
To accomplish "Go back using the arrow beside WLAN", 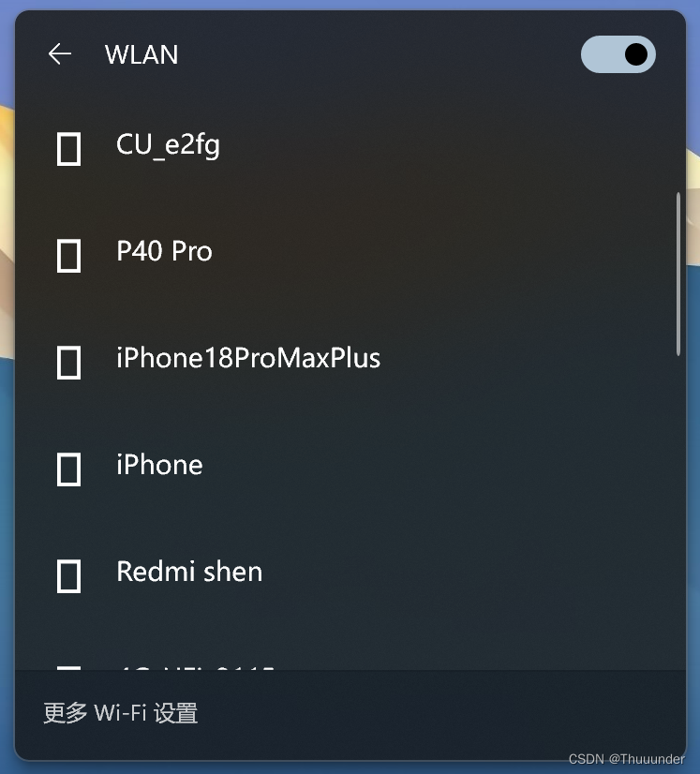I will 60,53.
